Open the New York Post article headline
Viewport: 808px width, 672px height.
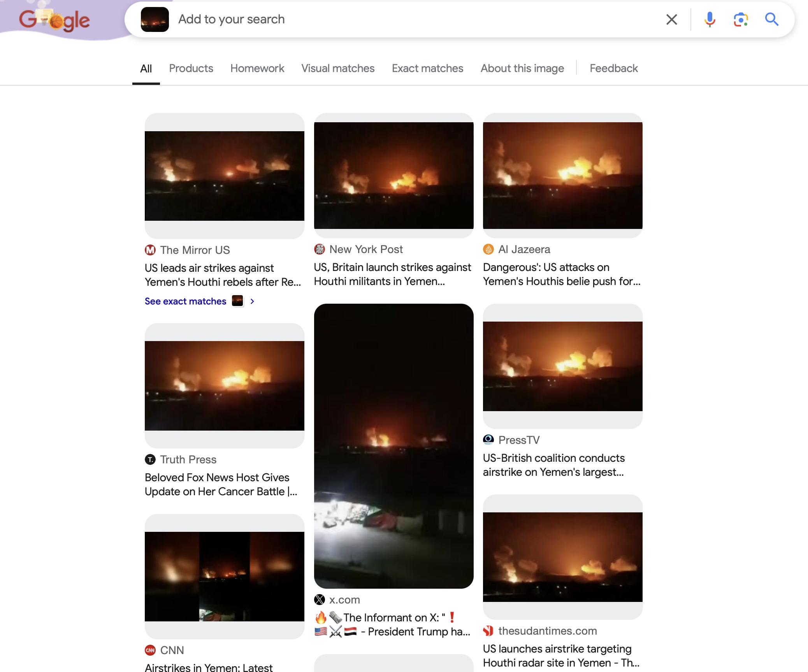tap(392, 274)
